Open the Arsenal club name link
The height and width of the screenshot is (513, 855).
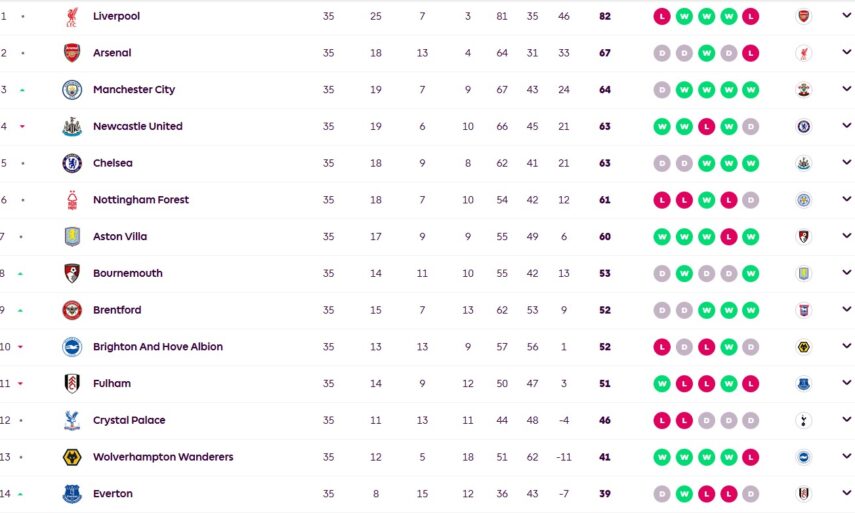click(112, 53)
